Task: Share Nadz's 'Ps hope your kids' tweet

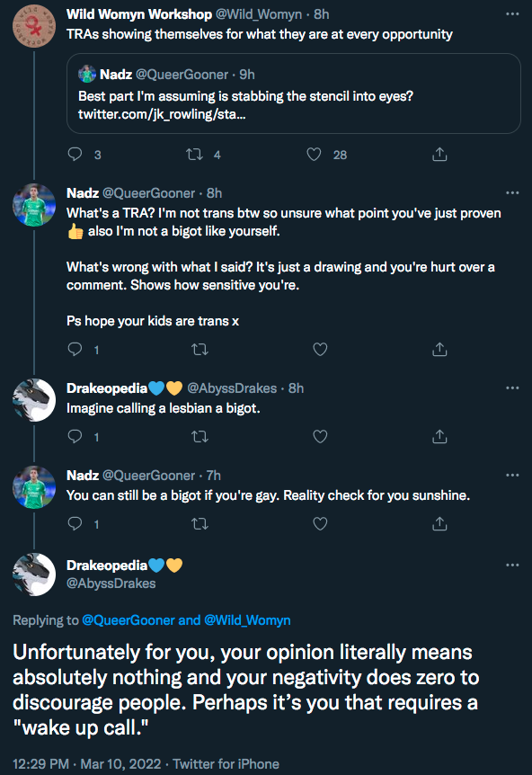Action: 439,350
